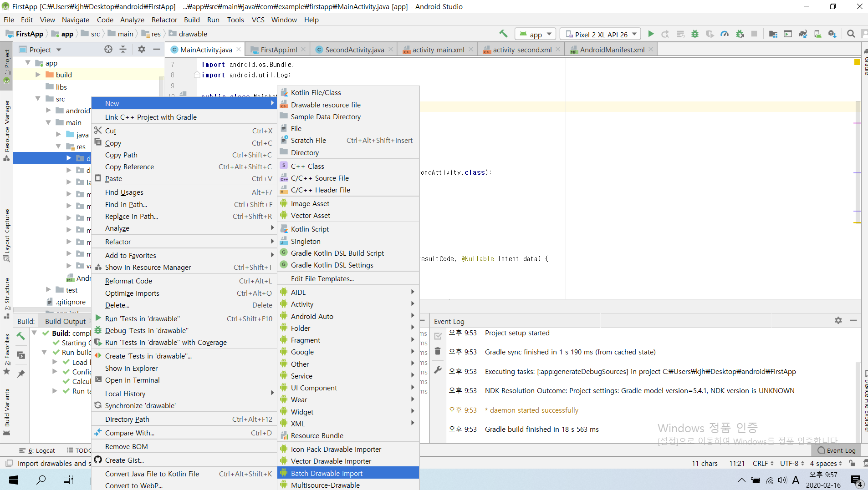Open Windows Task View
Screen dimensions: 868x490
pos(68,480)
